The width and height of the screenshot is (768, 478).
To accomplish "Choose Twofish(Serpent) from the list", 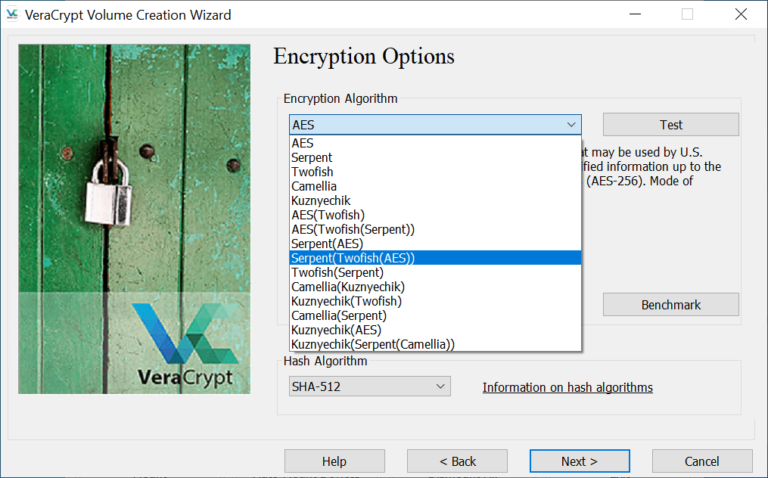I will [435, 272].
